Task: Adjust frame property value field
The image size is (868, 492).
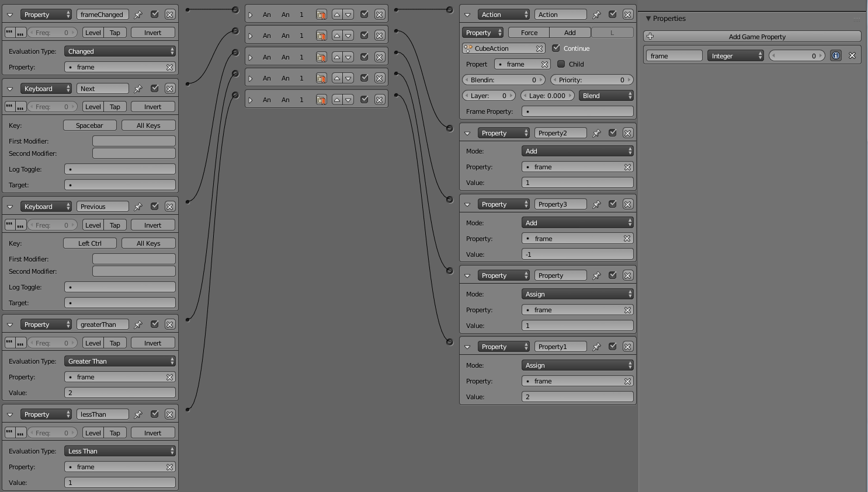Action: coord(797,56)
